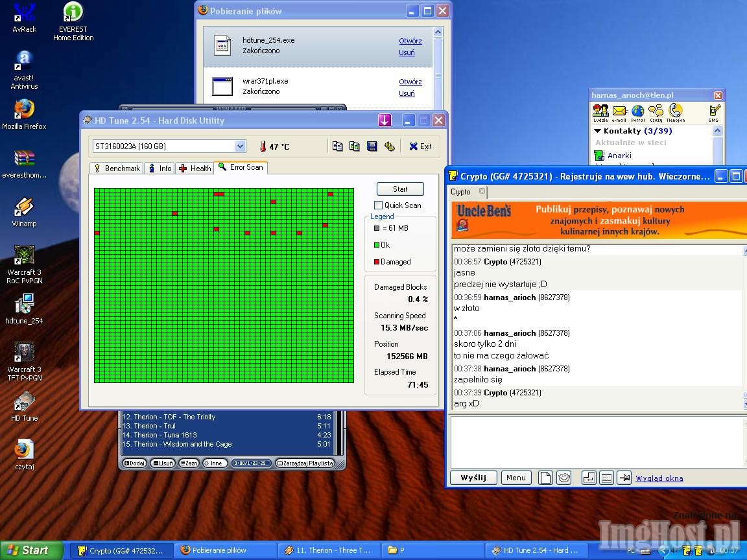Click the thermometer temperature indicator 47 °C

(x=274, y=146)
